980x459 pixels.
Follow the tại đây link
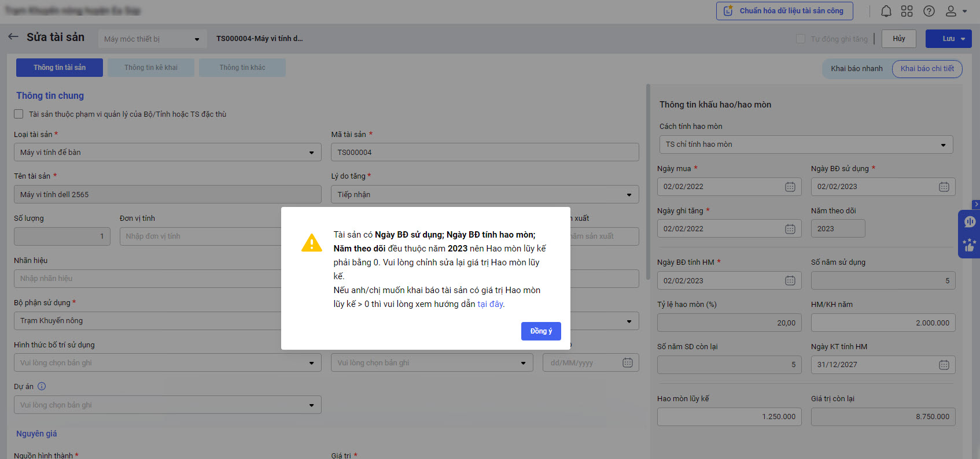pos(489,304)
